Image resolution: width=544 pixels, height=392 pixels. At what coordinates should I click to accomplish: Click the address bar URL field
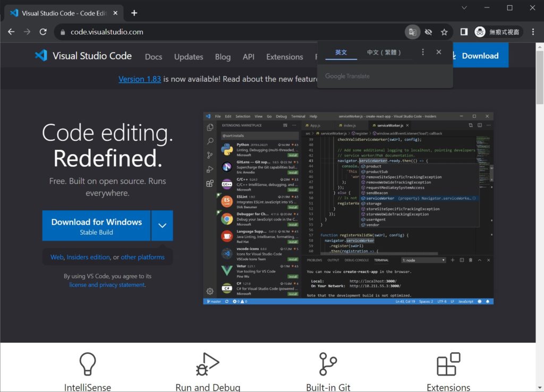pos(229,32)
